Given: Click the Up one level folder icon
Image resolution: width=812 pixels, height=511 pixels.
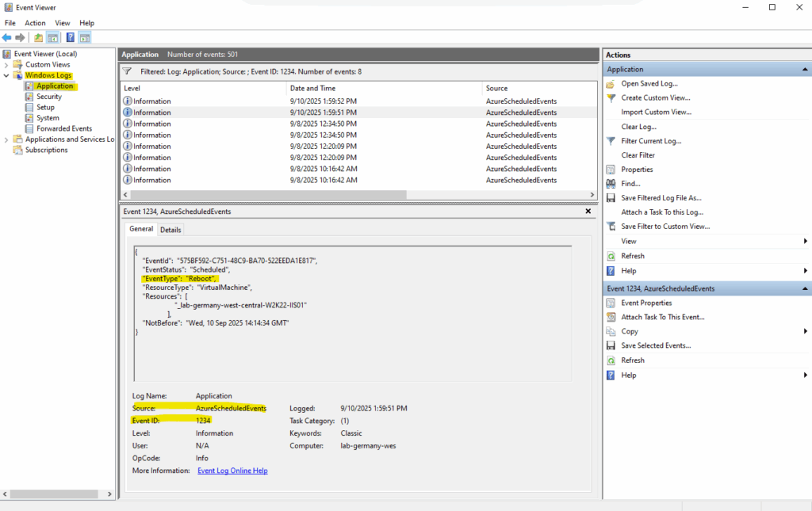Looking at the screenshot, I should coord(38,37).
